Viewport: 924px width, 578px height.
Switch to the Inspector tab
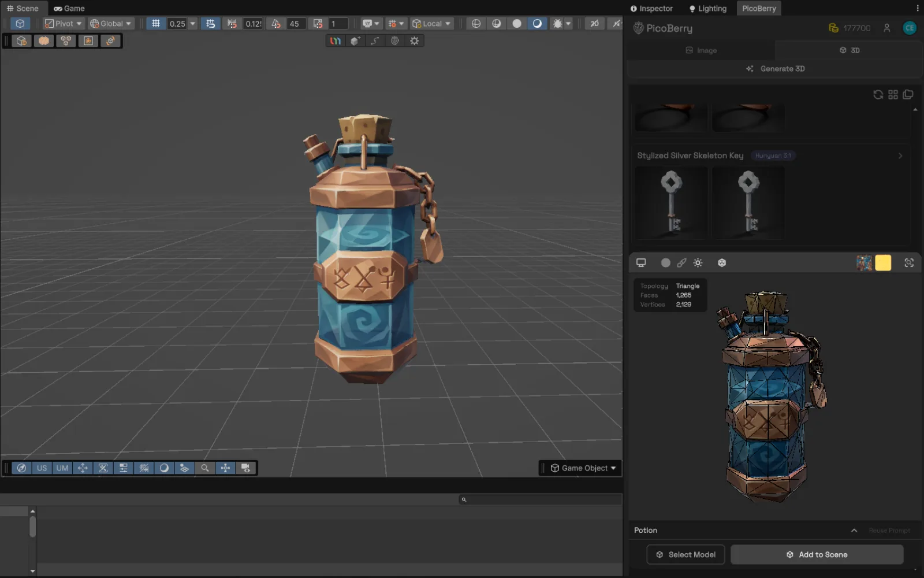[x=651, y=9]
